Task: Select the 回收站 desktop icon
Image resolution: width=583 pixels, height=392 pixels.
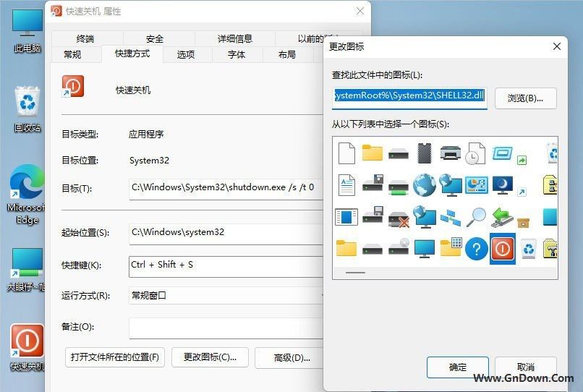Action: (x=27, y=109)
